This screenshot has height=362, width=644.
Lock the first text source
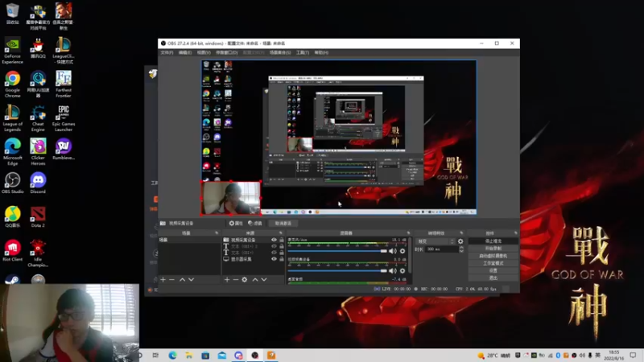(281, 246)
